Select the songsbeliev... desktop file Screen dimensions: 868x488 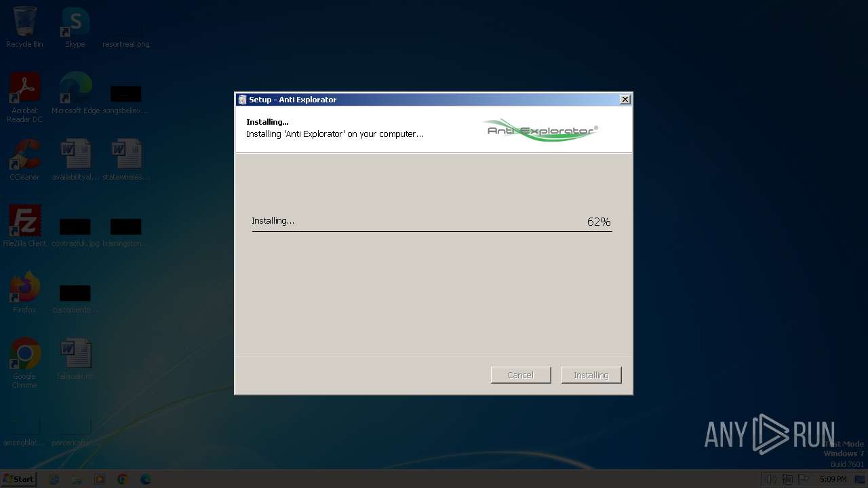point(126,98)
